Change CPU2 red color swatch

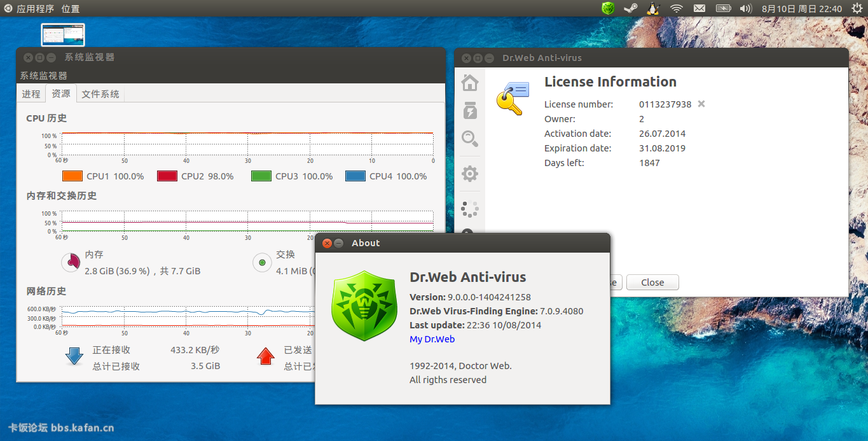click(167, 176)
